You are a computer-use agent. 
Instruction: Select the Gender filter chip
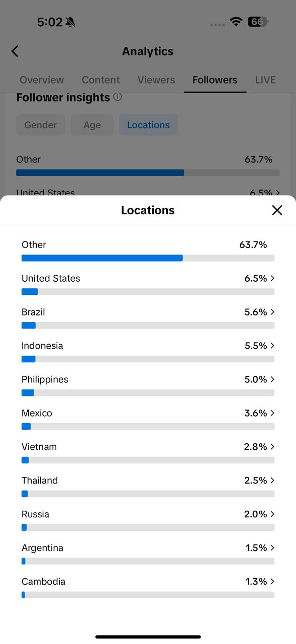tap(41, 125)
